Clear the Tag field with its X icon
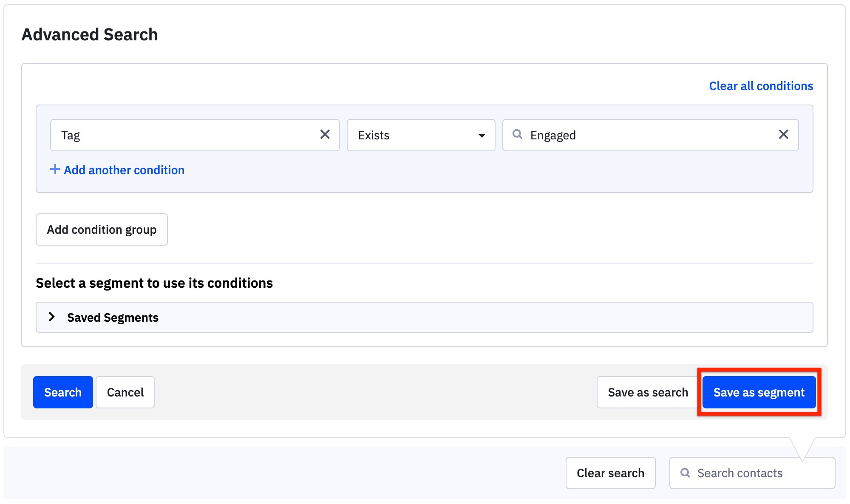 coord(325,135)
